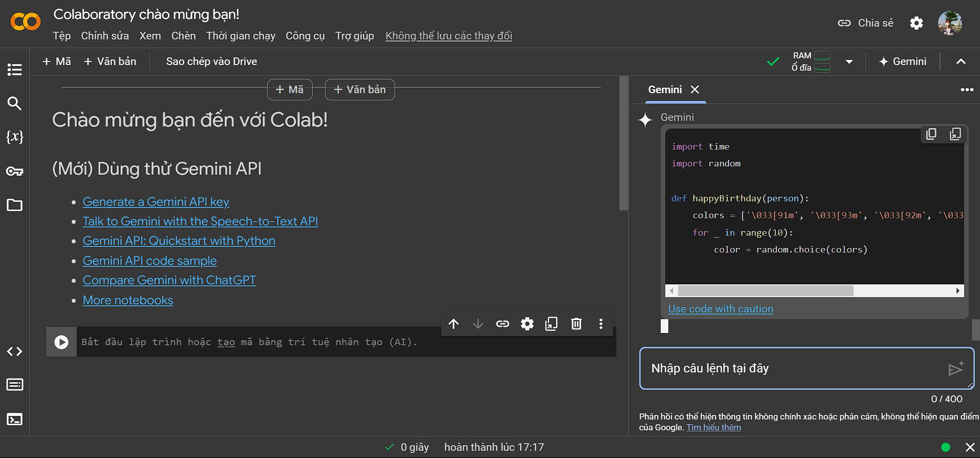Open Gemini from the toolbar button
The height and width of the screenshot is (458, 980).
click(903, 61)
